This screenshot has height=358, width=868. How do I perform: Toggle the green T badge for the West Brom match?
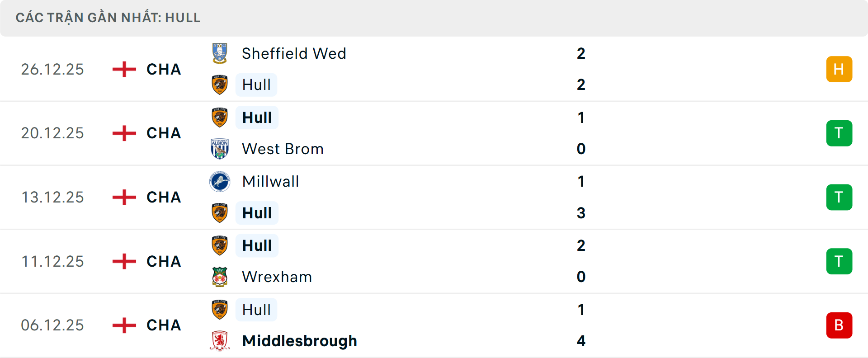click(x=839, y=133)
